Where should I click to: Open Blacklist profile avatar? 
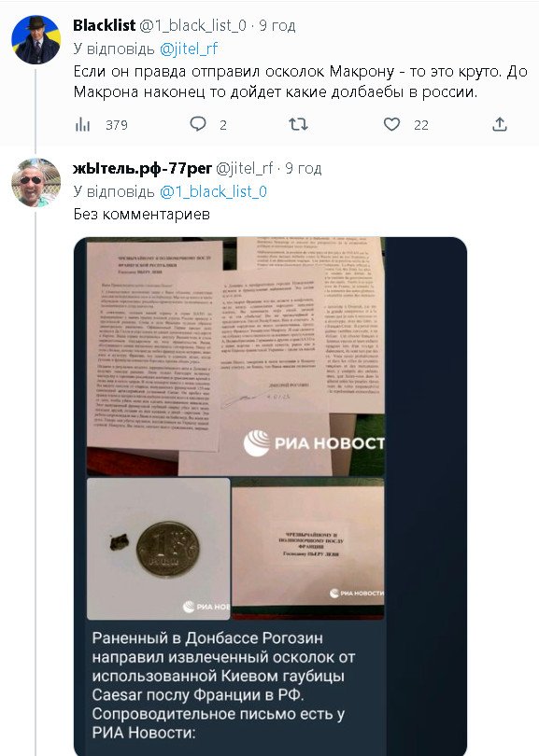(35, 39)
